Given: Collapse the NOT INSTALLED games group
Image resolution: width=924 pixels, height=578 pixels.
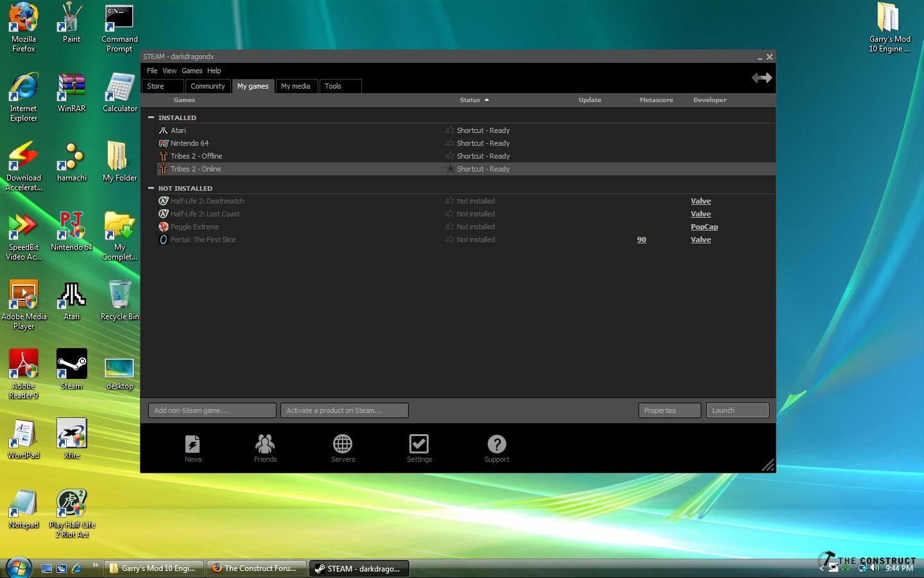Looking at the screenshot, I should pos(151,188).
